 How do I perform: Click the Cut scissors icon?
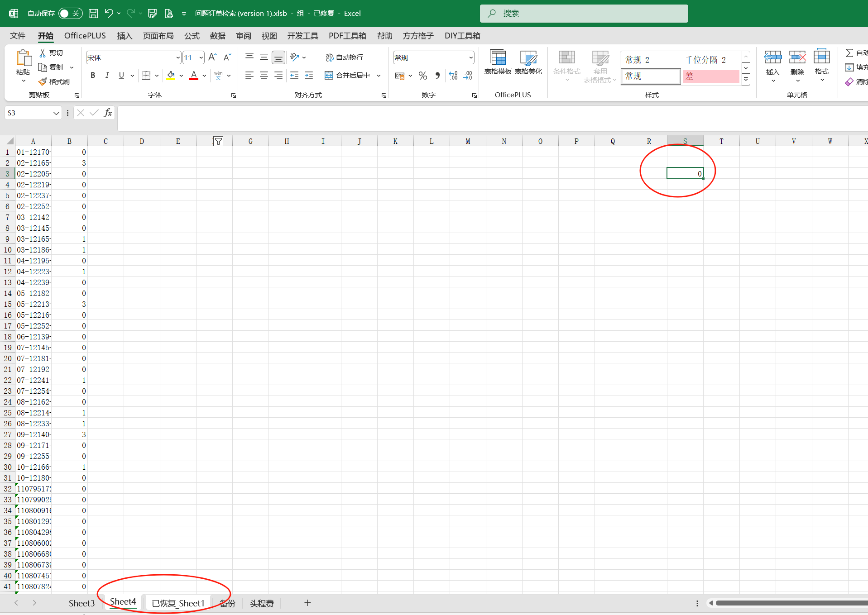(43, 53)
